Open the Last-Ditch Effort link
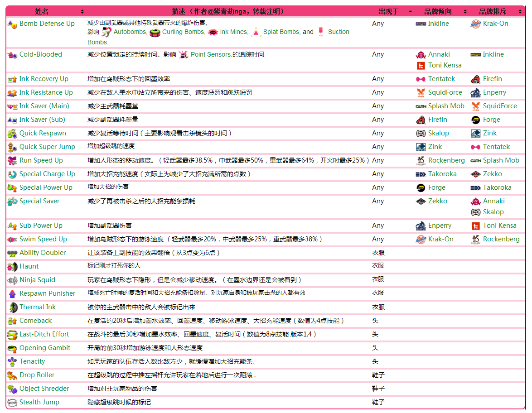 click(44, 334)
